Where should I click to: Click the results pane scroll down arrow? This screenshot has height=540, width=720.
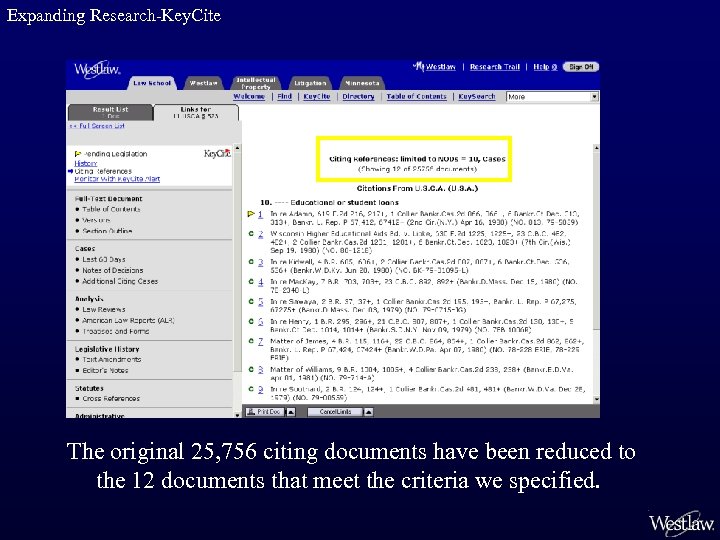tap(596, 399)
